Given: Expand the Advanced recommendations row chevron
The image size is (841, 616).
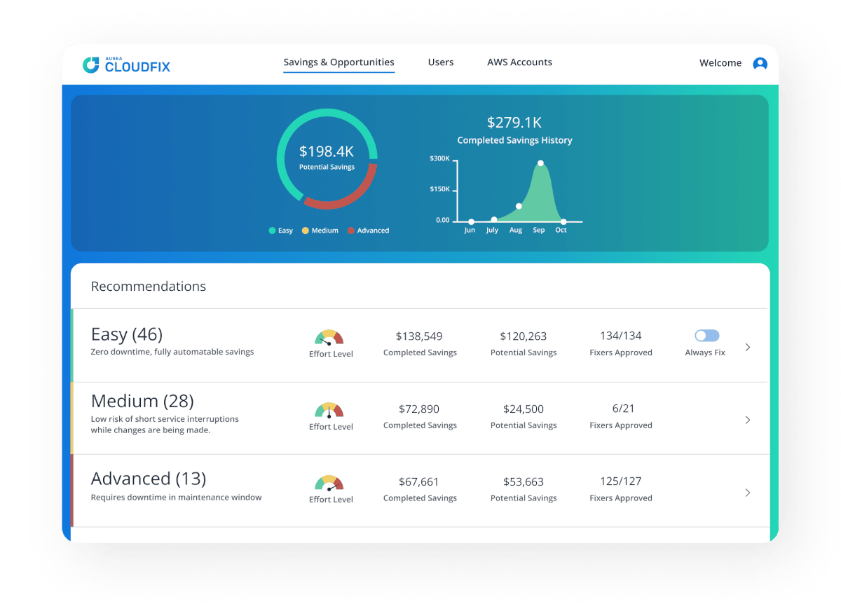Looking at the screenshot, I should [748, 492].
